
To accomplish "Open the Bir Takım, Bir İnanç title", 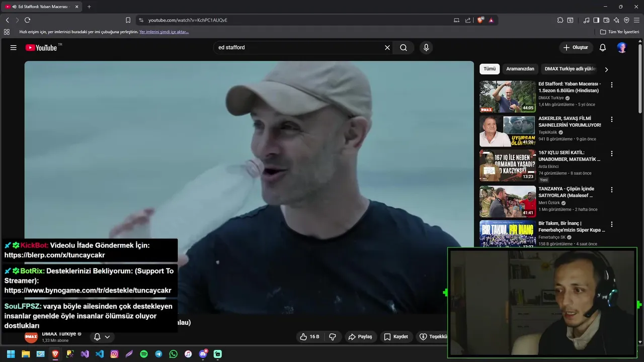I will click(x=572, y=227).
